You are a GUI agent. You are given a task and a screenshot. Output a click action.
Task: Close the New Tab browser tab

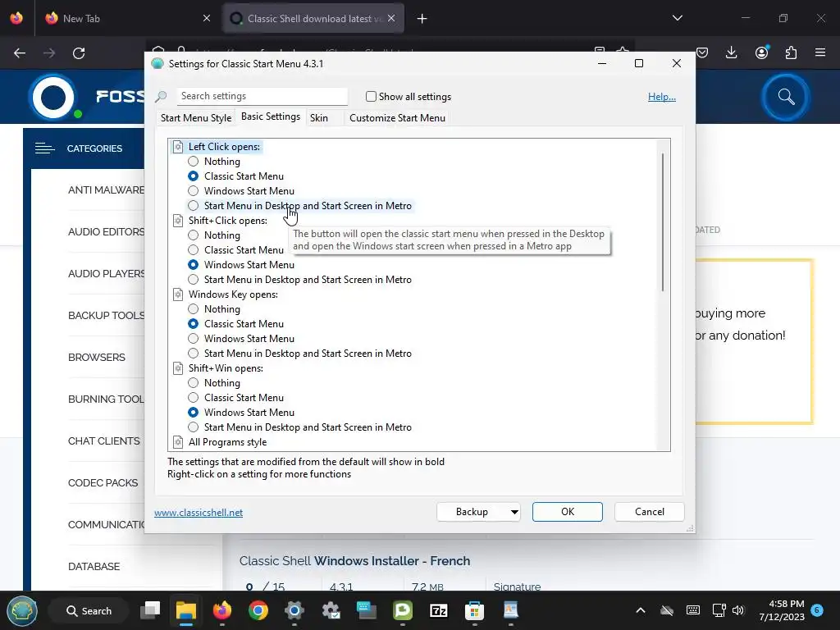[x=207, y=19]
